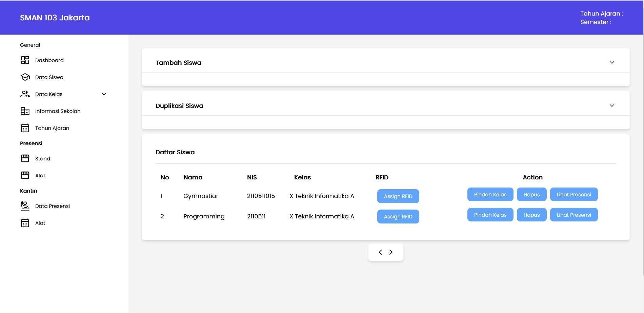Image resolution: width=644 pixels, height=313 pixels.
Task: Go to previous page with left arrow
Action: click(380, 252)
